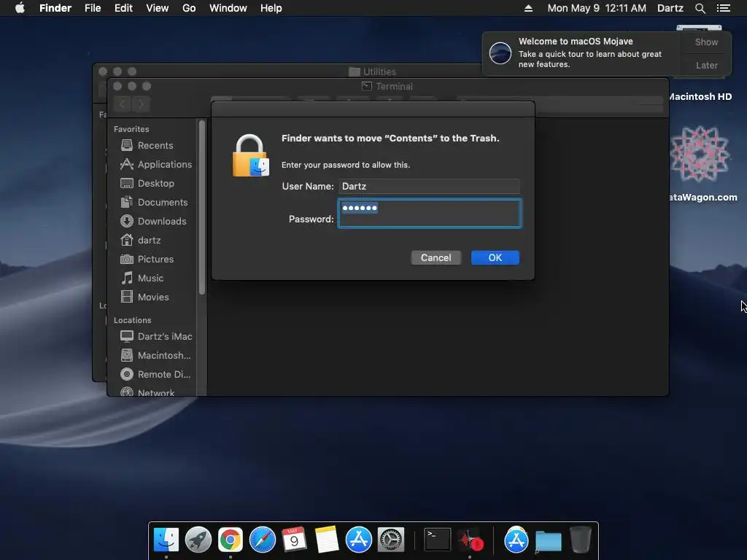Open Apple menu logo
The width and height of the screenshot is (747, 560).
tap(20, 8)
